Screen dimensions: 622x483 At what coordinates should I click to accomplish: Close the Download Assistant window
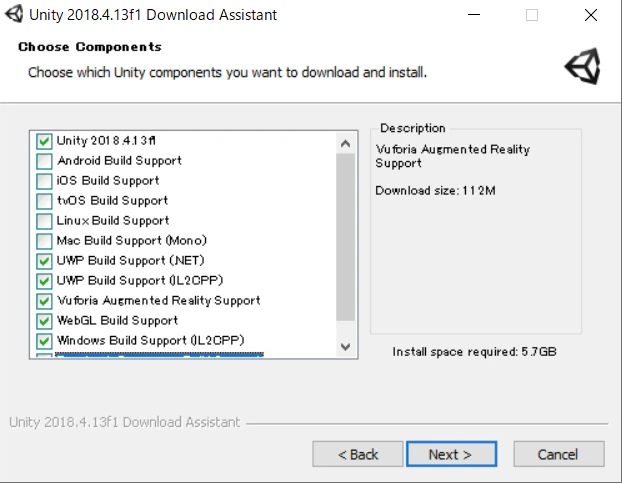point(591,15)
